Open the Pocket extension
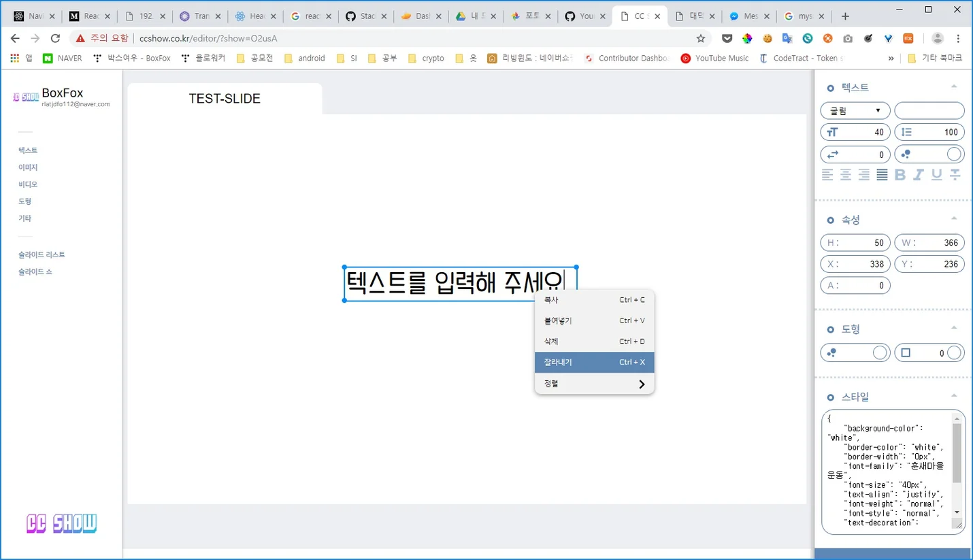 click(727, 39)
